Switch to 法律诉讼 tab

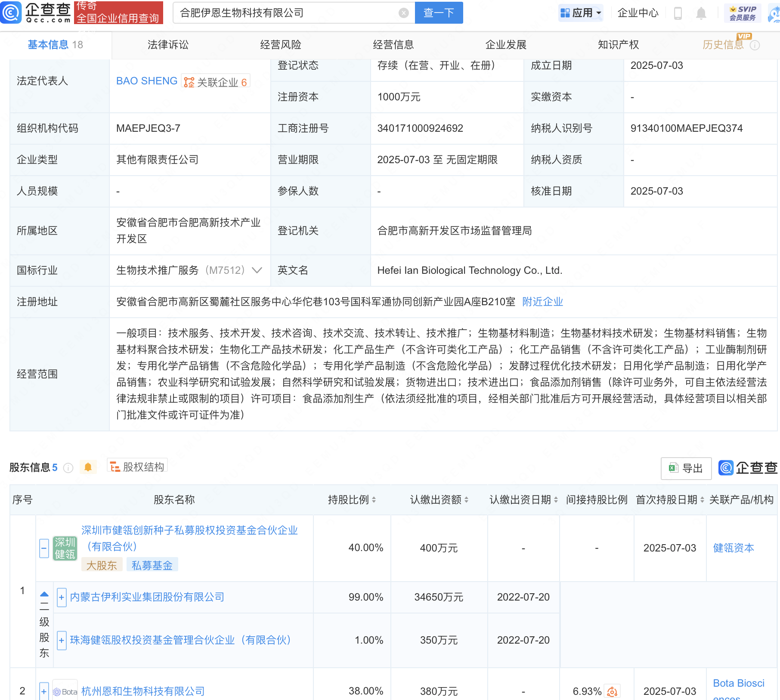pyautogui.click(x=168, y=45)
